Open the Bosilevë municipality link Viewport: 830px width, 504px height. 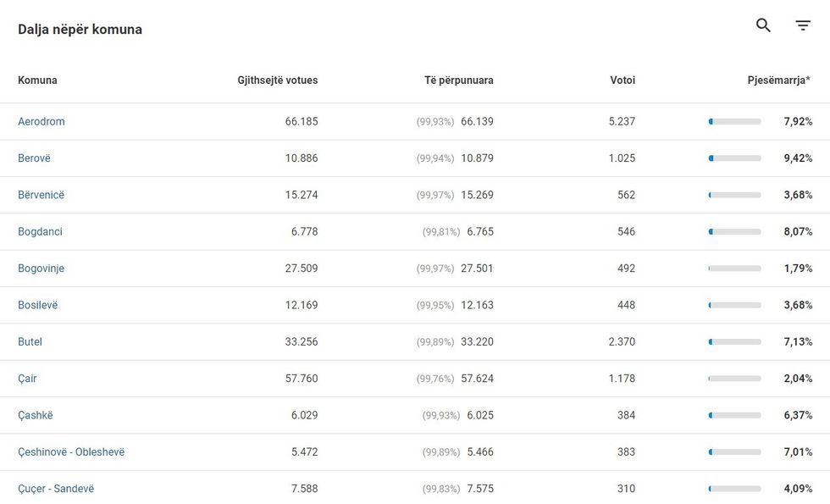coord(38,305)
